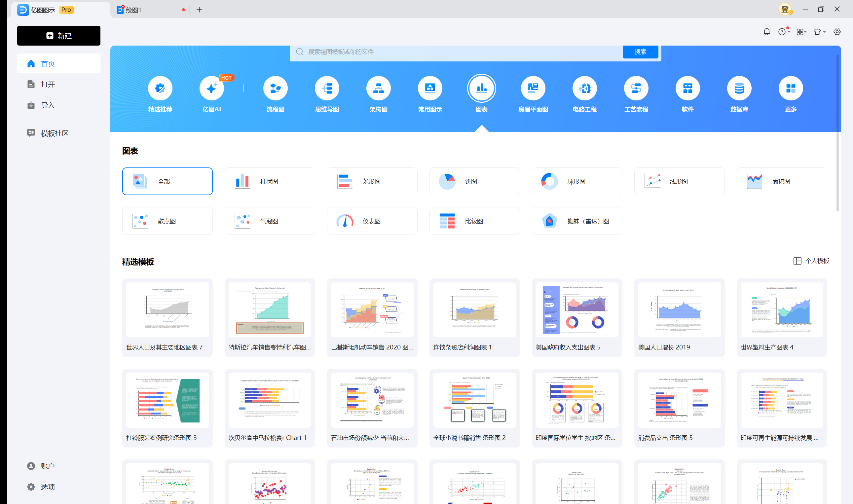The image size is (853, 504).
Task: Open the settings gear icon top right
Action: tap(837, 32)
